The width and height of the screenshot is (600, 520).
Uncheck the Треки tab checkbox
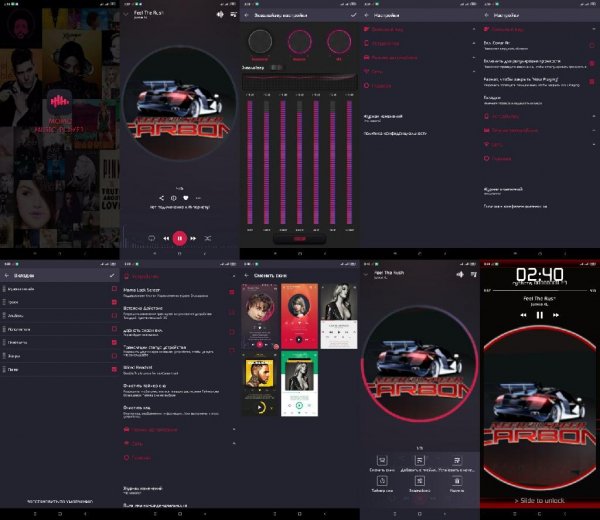(114, 302)
